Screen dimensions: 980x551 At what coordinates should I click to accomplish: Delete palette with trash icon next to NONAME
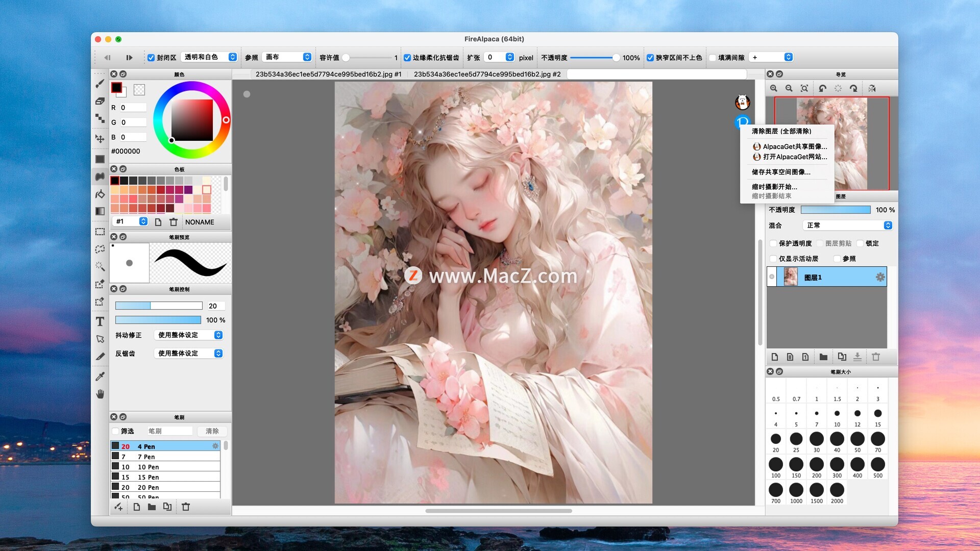[174, 222]
